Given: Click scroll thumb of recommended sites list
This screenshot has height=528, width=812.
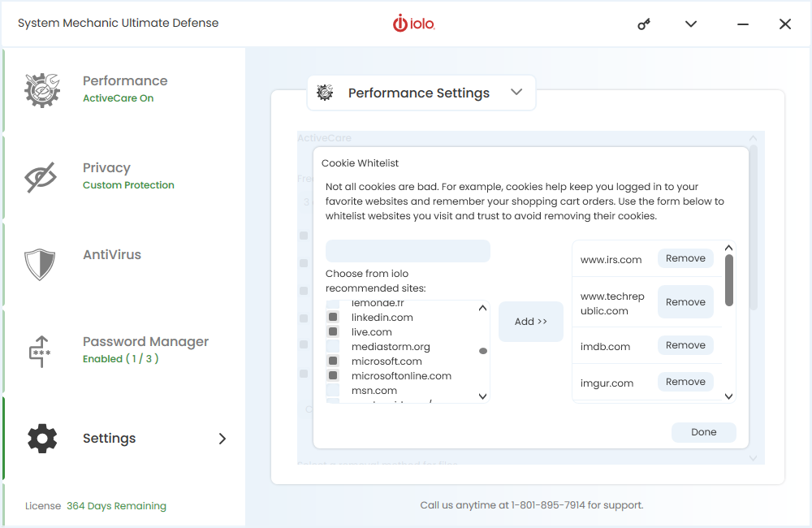Looking at the screenshot, I should pyautogui.click(x=482, y=351).
